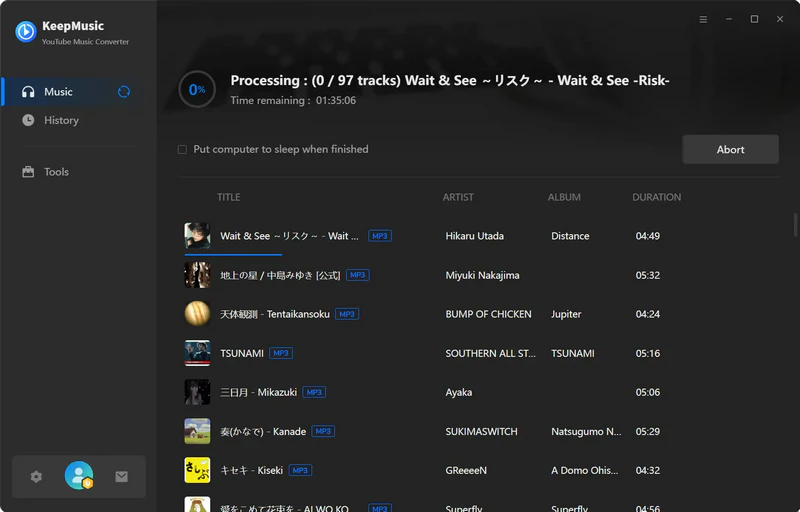Switch to History in sidebar
The width and height of the screenshot is (800, 512).
[x=61, y=120]
